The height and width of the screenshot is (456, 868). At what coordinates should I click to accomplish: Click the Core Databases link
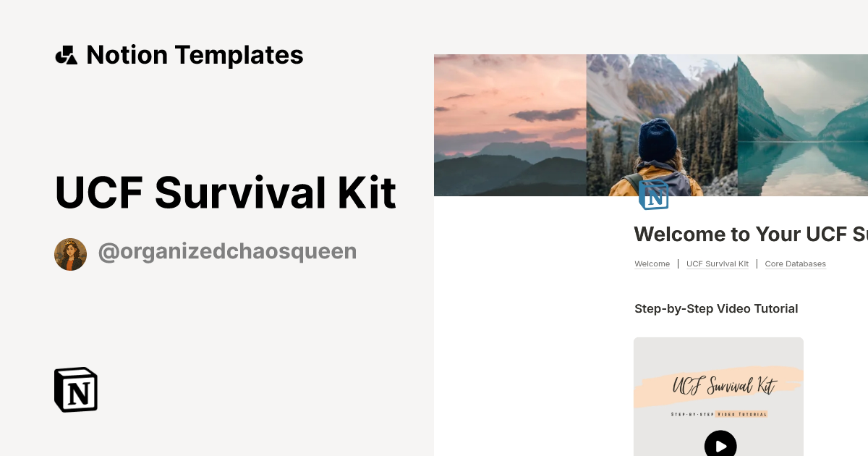pos(795,263)
